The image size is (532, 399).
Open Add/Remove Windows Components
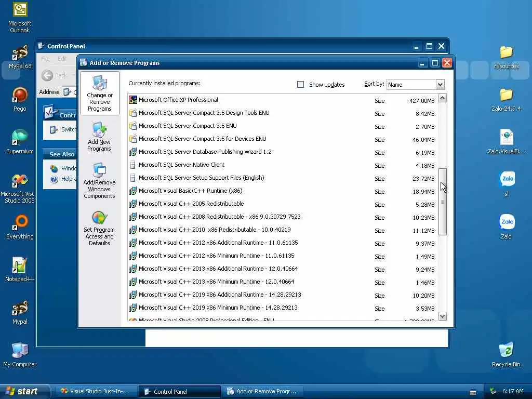coord(99,180)
